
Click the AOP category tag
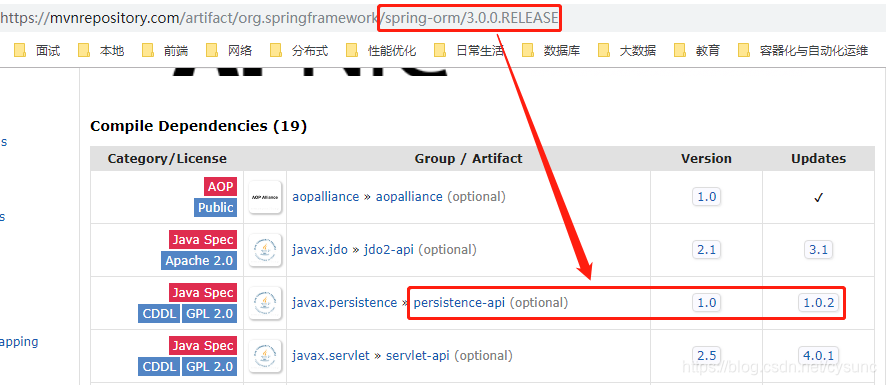220,187
